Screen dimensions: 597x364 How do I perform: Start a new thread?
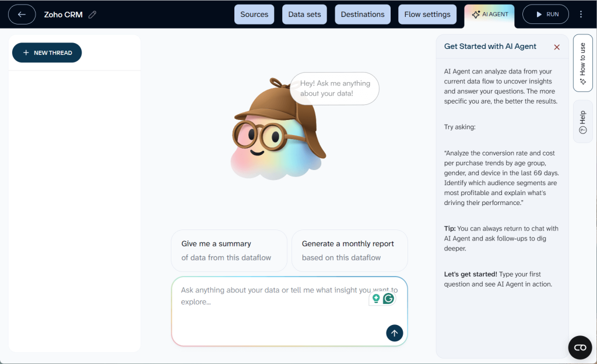(x=47, y=53)
